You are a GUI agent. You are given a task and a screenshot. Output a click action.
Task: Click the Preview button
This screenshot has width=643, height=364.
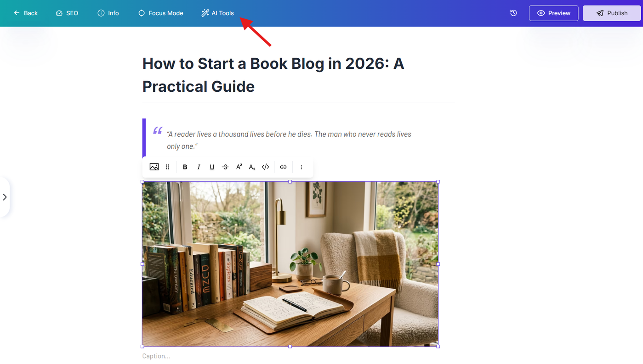click(554, 13)
